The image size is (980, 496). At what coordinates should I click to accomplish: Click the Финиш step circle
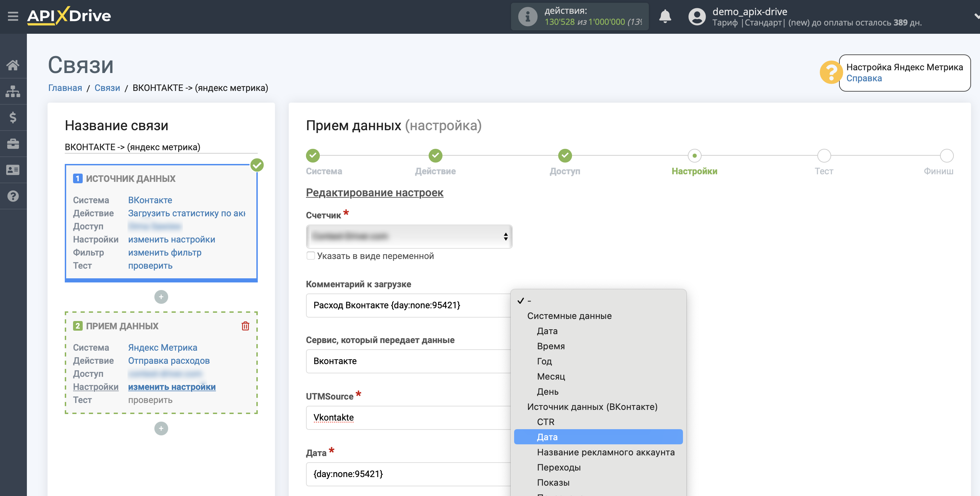tap(947, 155)
